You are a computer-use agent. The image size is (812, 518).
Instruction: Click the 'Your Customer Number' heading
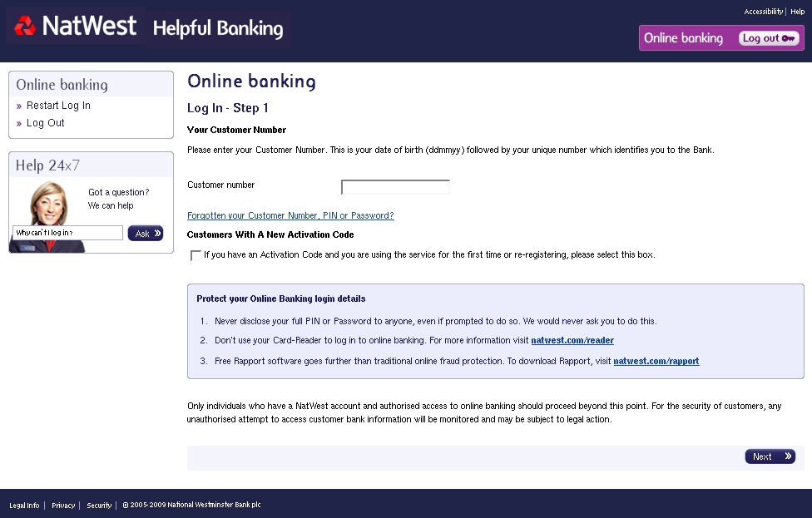point(236,130)
